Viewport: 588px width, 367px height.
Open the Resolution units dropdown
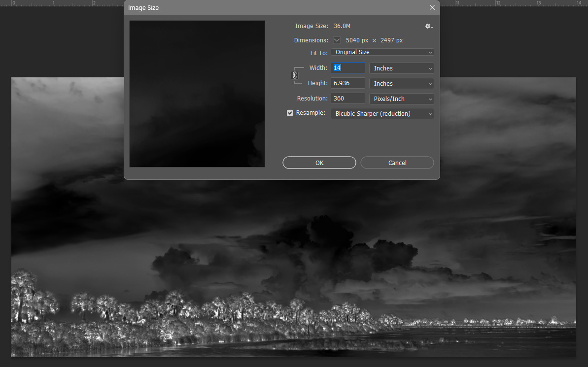[x=402, y=99]
